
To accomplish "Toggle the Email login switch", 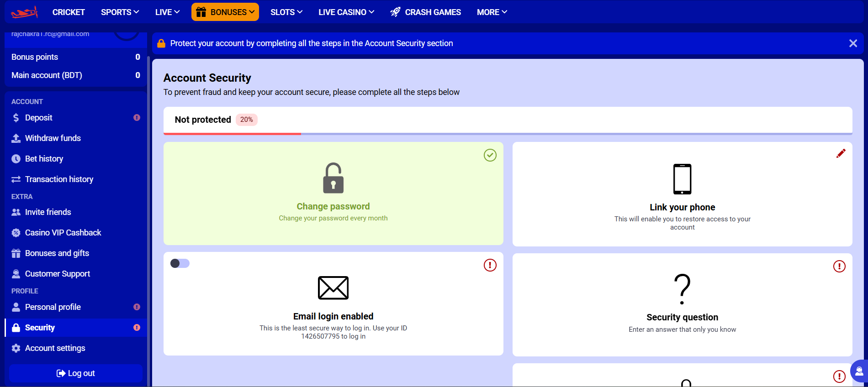I will pyautogui.click(x=180, y=263).
